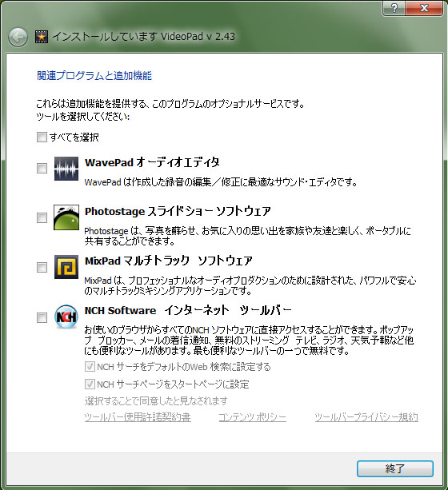The height and width of the screenshot is (490, 448).
Task: Click the Photostage green globe icon
Action: click(x=66, y=217)
